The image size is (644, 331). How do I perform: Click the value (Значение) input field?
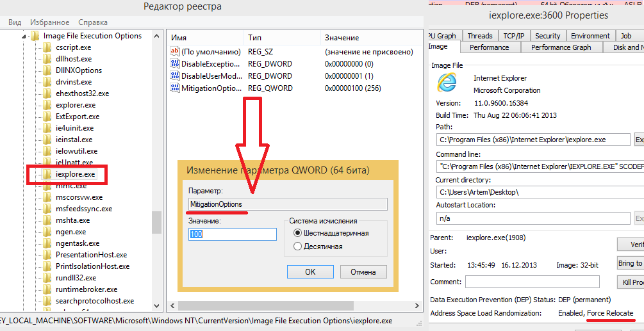tap(233, 234)
